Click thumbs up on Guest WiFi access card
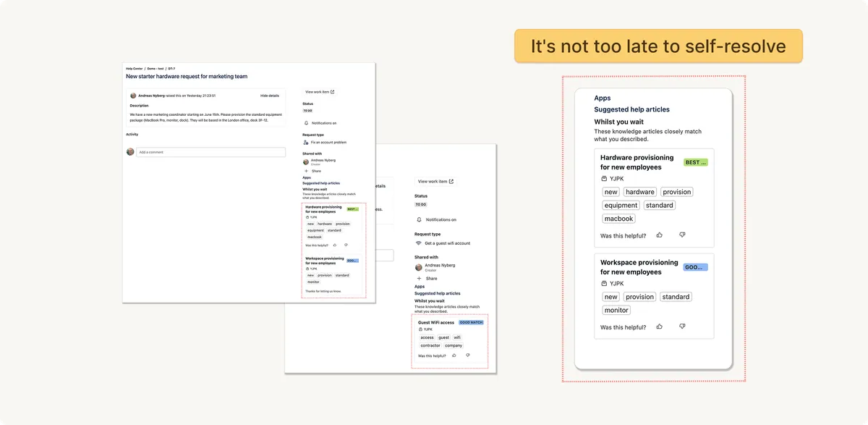This screenshot has height=425, width=868. [x=454, y=355]
